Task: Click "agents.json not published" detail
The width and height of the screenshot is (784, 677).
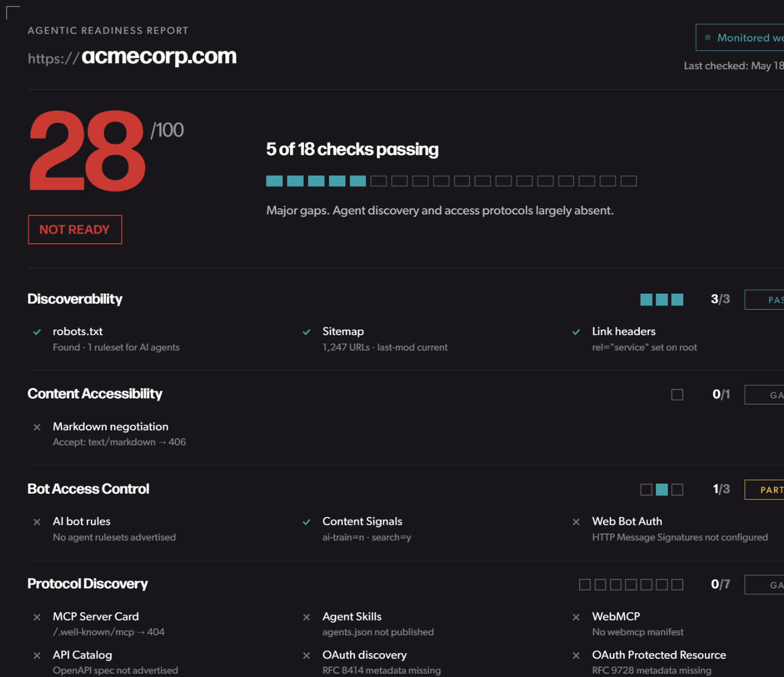Action: click(x=378, y=632)
